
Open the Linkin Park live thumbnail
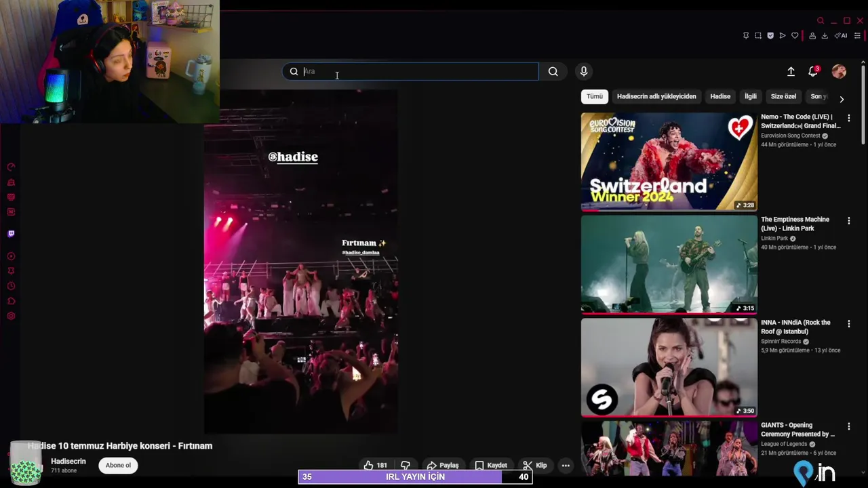pyautogui.click(x=669, y=265)
